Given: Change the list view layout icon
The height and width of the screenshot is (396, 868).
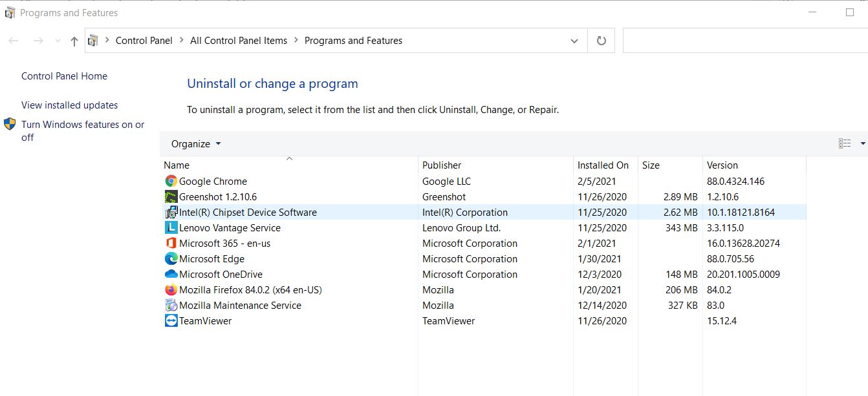Looking at the screenshot, I should pos(845,143).
